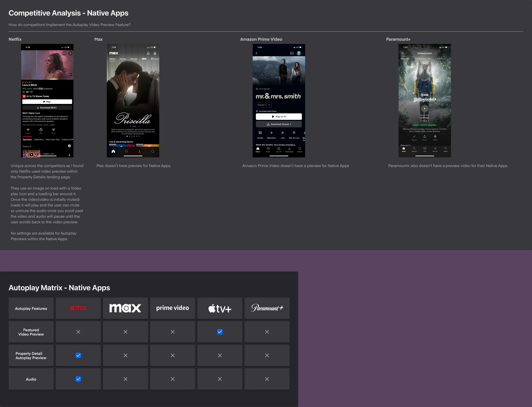Open the info icon beside Season 6
Image resolution: width=532 pixels, height=407 pixels.
click(x=69, y=146)
